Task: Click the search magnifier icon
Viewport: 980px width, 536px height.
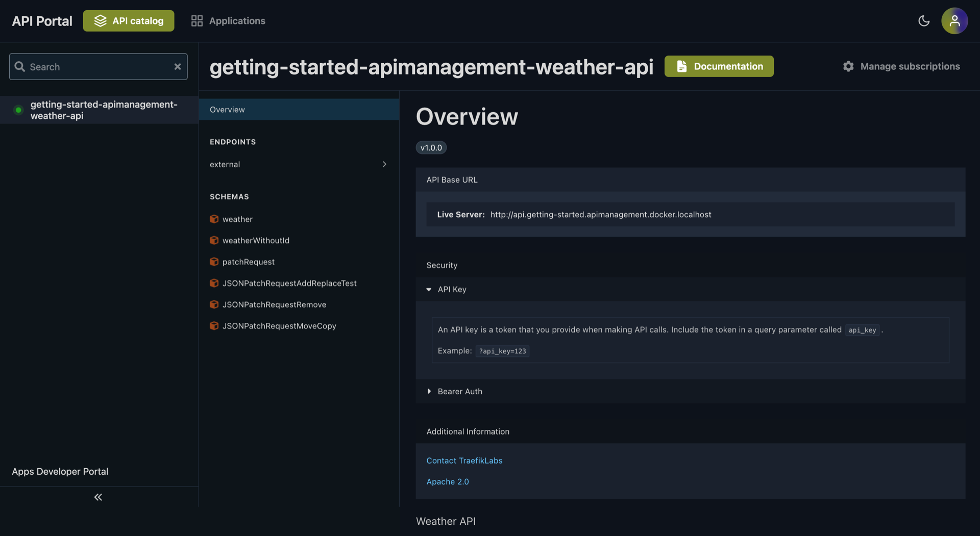Action: (20, 67)
